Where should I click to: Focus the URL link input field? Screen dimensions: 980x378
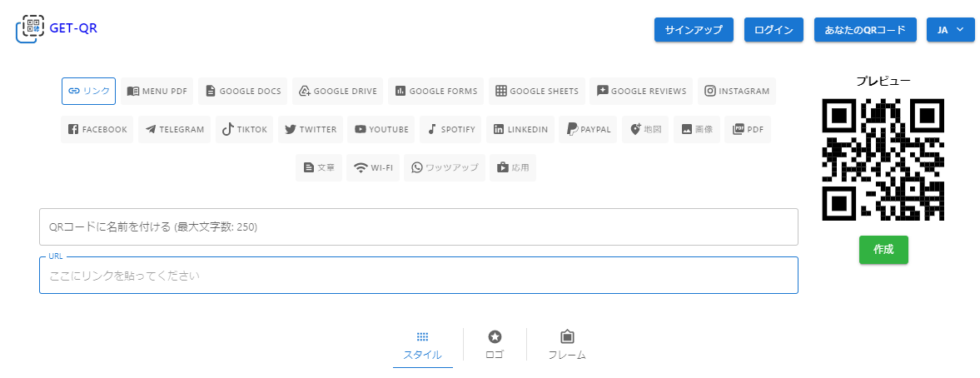(x=418, y=276)
